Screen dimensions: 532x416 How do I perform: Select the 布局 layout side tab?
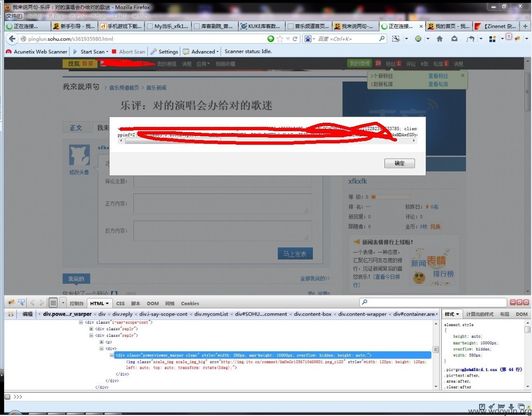tap(504, 314)
